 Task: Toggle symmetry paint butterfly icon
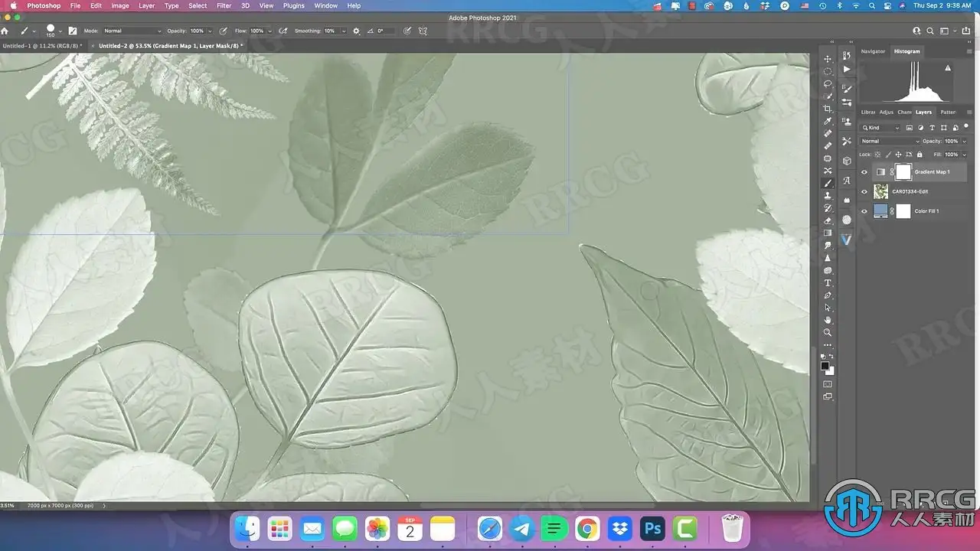[x=423, y=31]
